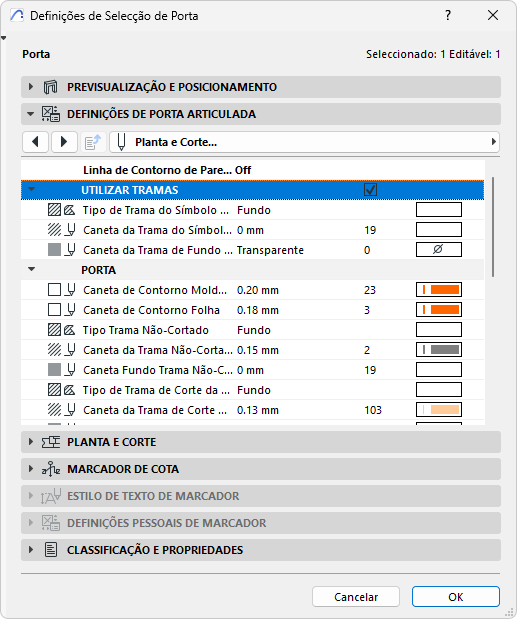Open light orange swatch for Caneta da Trama de Corte
This screenshot has width=517, height=619.
click(439, 410)
